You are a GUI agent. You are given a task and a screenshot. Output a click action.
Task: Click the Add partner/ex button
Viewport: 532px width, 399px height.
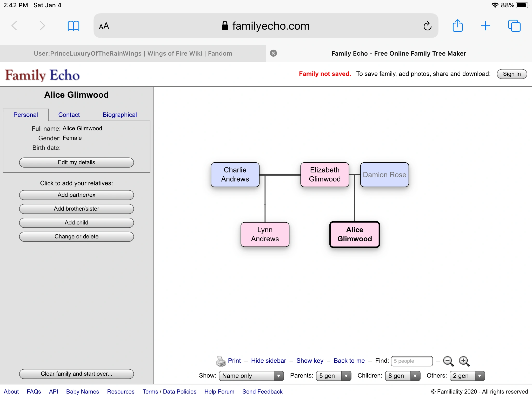tap(76, 195)
